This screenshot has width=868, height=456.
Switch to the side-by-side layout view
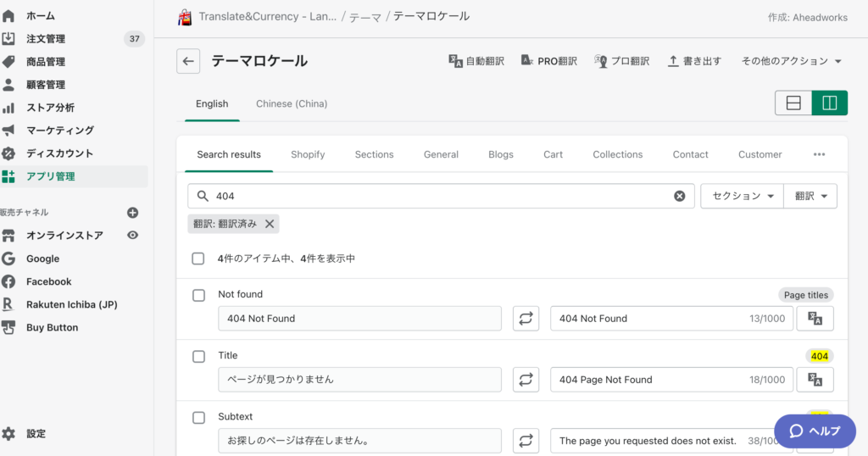click(x=829, y=103)
